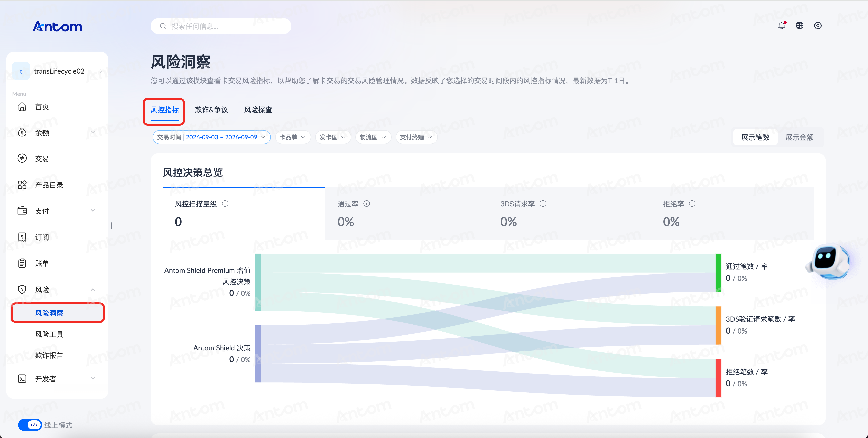Image resolution: width=868 pixels, height=438 pixels.
Task: Click the sidebar collapse handle
Action: click(x=112, y=226)
